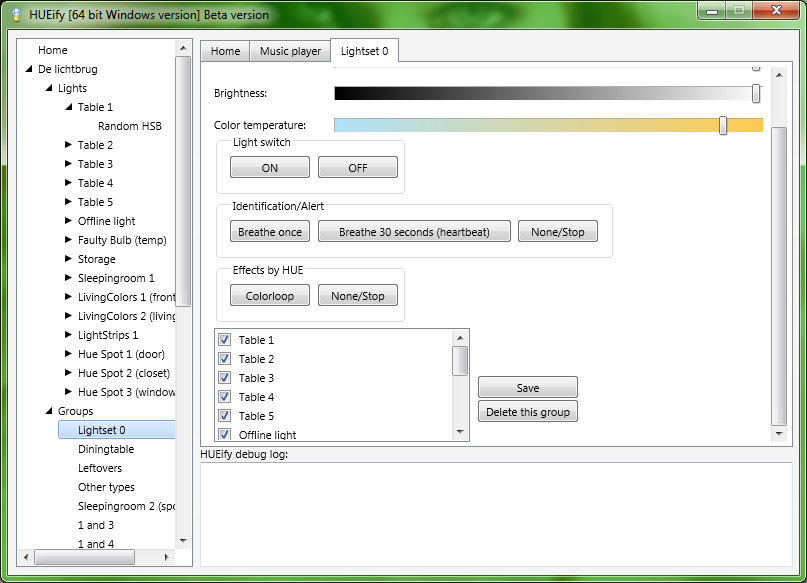The height and width of the screenshot is (583, 807).
Task: Select Home in the left tree
Action: click(x=52, y=50)
